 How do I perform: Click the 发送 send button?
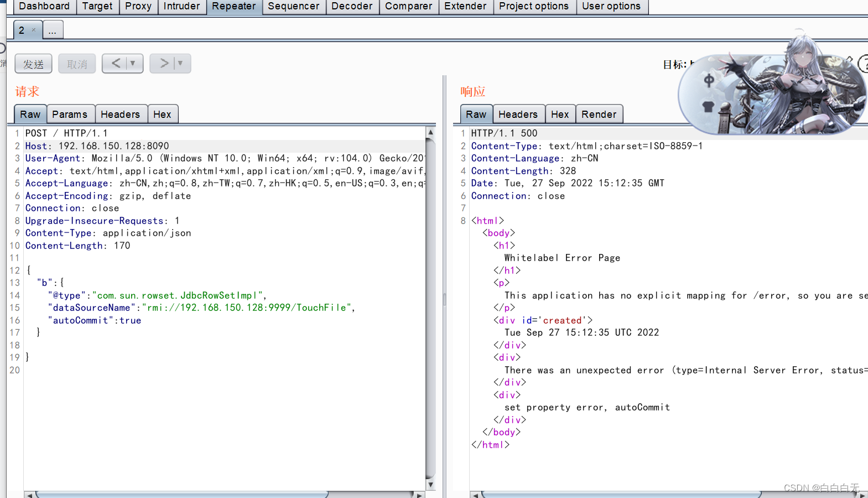pos(33,64)
